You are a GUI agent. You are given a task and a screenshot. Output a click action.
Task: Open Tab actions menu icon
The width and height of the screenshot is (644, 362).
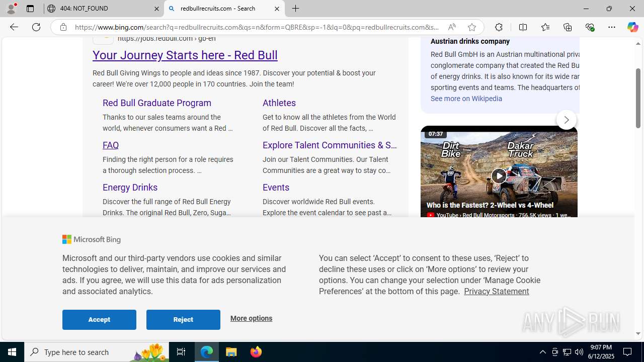click(x=30, y=9)
